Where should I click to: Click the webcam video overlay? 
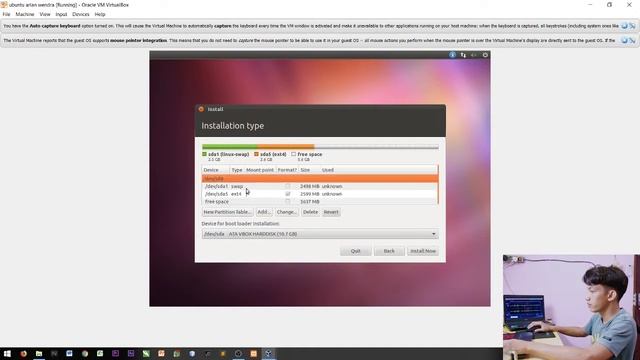coord(571,307)
